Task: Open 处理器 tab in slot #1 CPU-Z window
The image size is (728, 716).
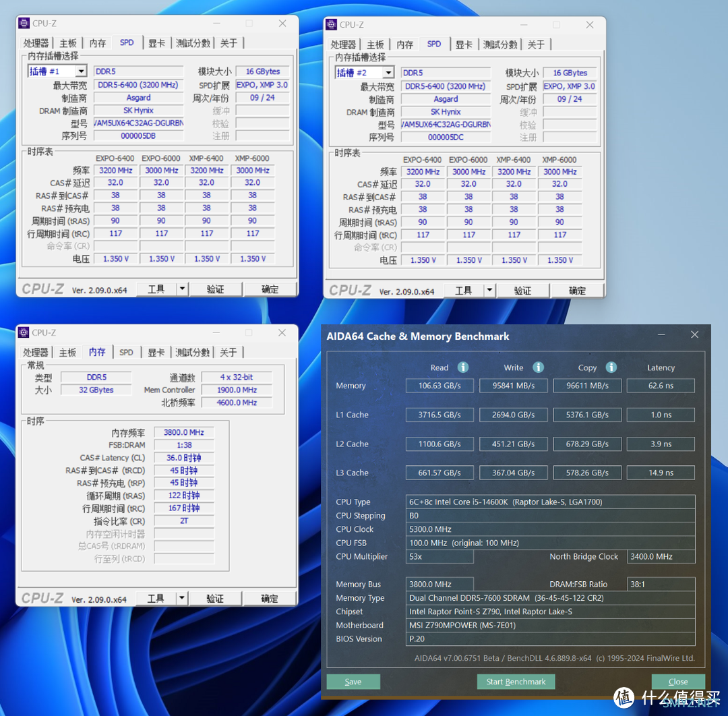Action: [x=36, y=43]
